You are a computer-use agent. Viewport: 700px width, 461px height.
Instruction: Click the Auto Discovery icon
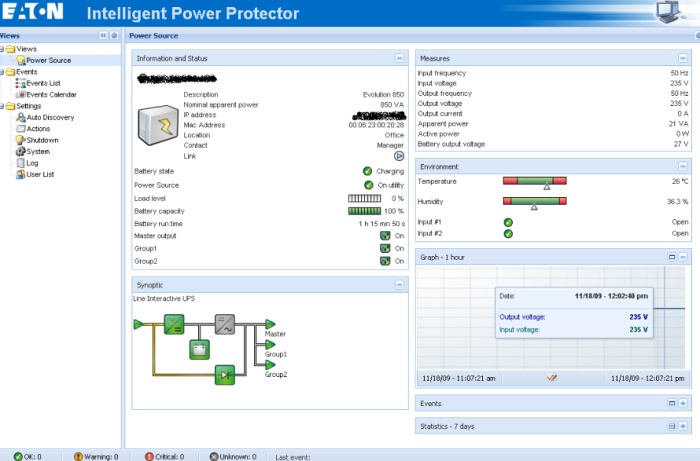21,117
